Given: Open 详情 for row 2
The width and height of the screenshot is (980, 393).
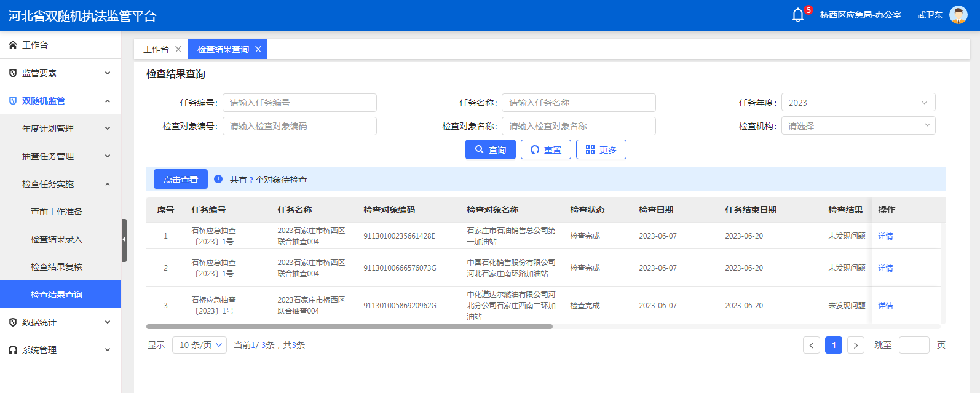Looking at the screenshot, I should [x=885, y=268].
